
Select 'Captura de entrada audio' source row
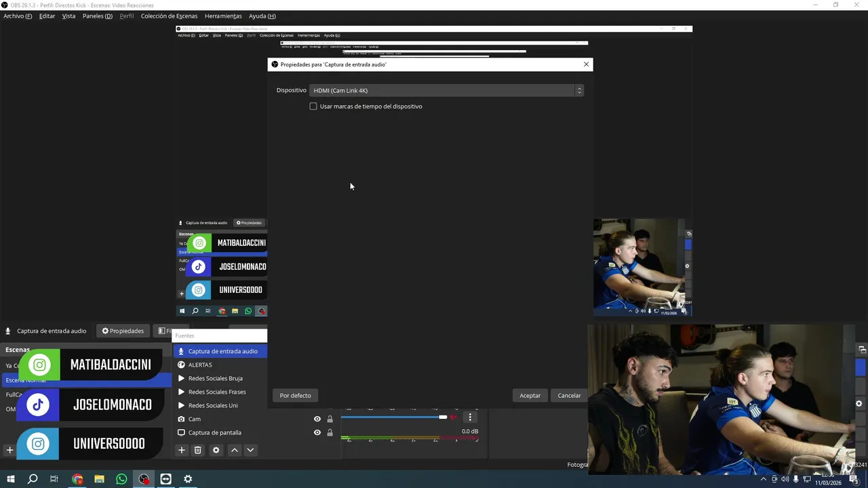(220, 351)
